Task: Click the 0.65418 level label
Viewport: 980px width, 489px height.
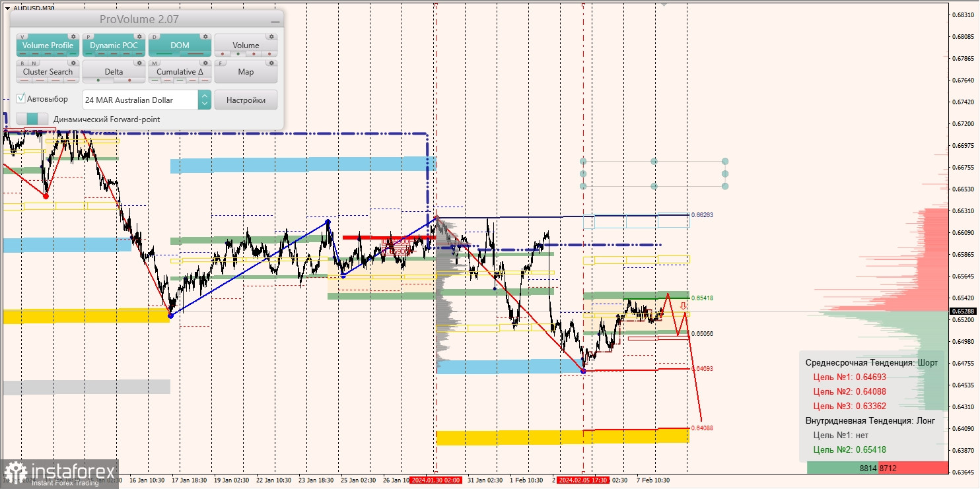Action: coord(702,298)
